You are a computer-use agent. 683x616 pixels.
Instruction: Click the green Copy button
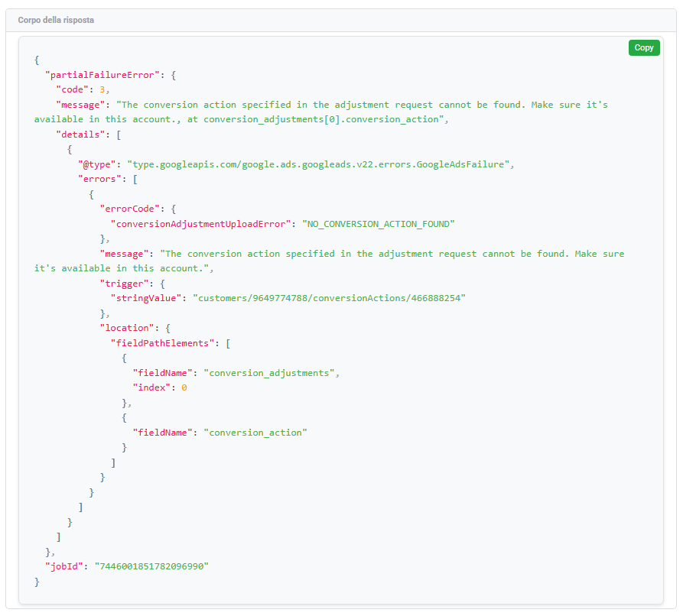pos(643,47)
